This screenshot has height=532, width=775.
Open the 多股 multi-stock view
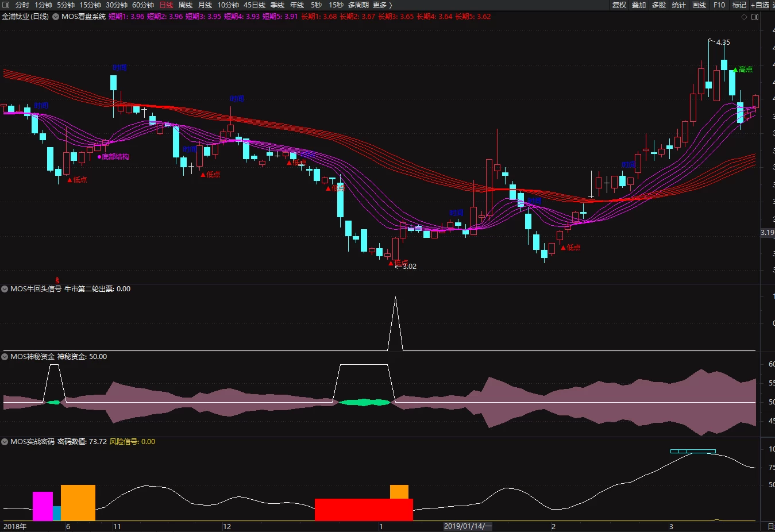(659, 5)
